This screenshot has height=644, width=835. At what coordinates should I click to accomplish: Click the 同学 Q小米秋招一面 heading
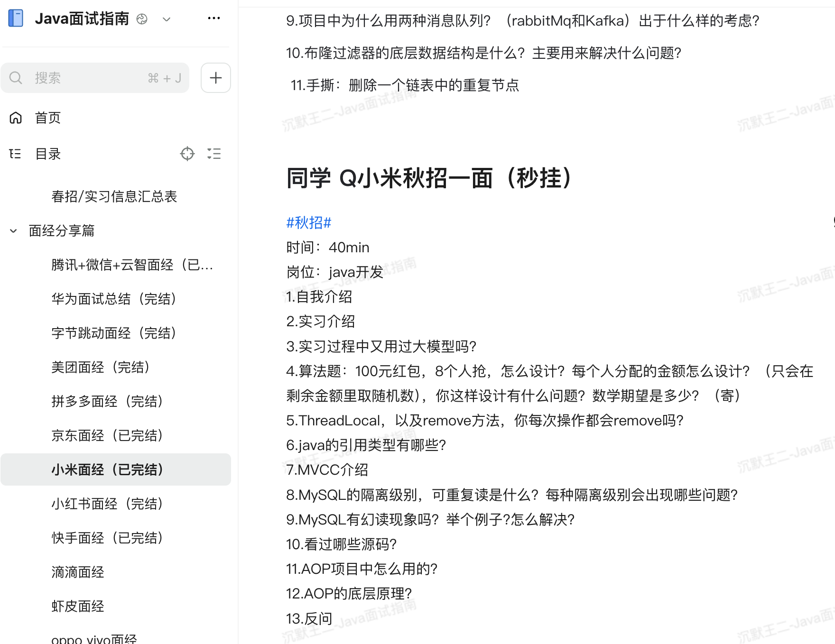pyautogui.click(x=430, y=178)
